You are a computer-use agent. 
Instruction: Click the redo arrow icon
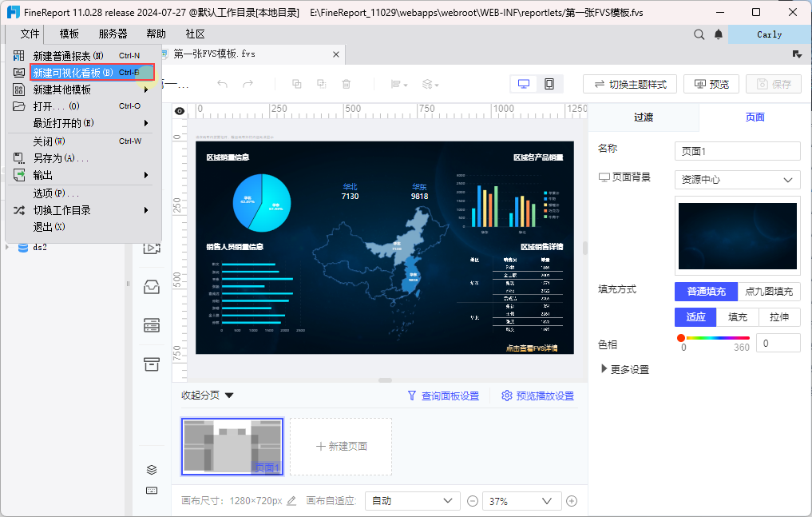[248, 84]
